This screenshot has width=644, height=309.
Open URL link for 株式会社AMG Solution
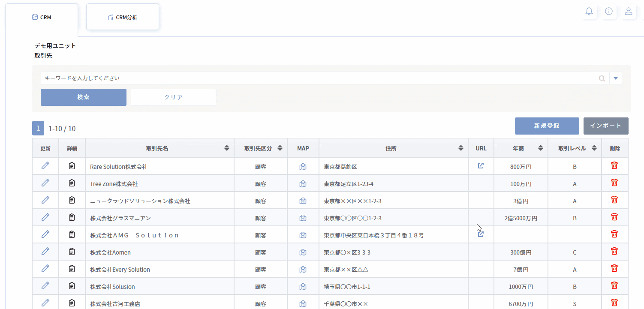481,234
